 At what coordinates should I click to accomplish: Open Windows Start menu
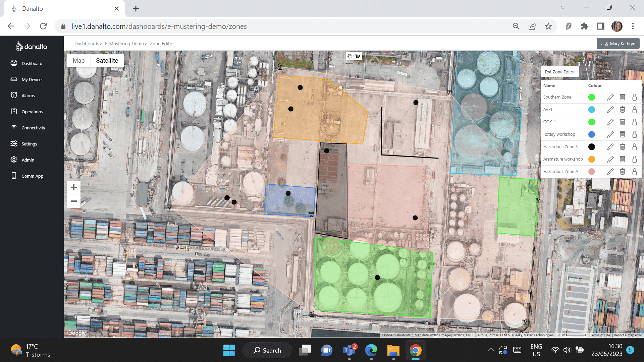(x=229, y=350)
